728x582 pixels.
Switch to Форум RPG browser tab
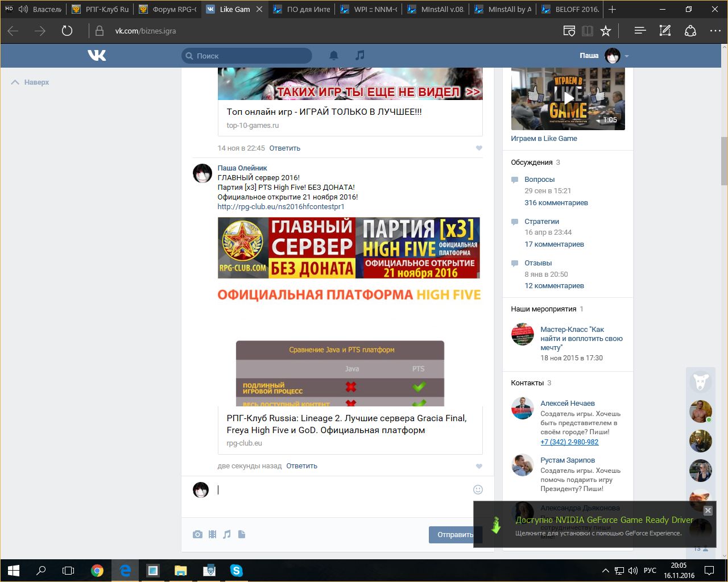click(167, 9)
